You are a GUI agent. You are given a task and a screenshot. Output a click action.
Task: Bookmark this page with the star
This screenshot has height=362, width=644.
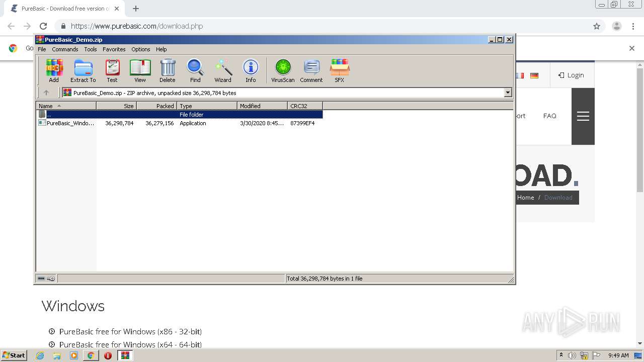pyautogui.click(x=597, y=26)
